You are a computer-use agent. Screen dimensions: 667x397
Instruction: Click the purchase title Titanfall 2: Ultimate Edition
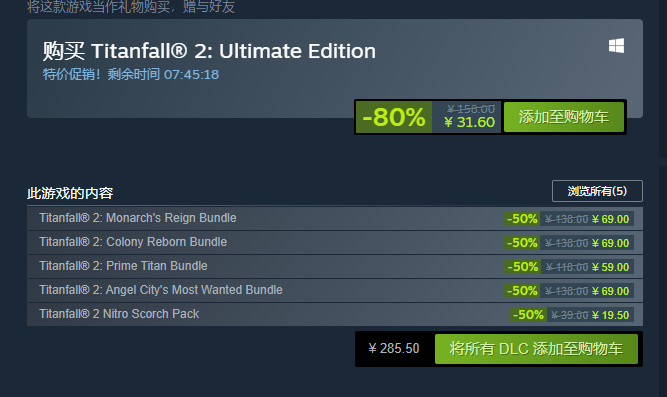click(233, 51)
